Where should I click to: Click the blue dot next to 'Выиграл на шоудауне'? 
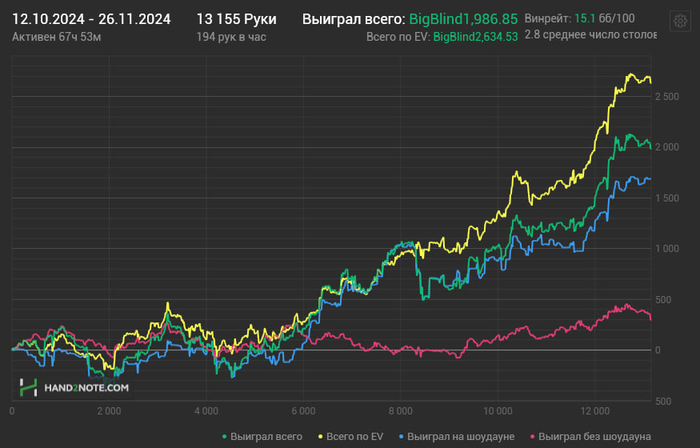pos(401,437)
